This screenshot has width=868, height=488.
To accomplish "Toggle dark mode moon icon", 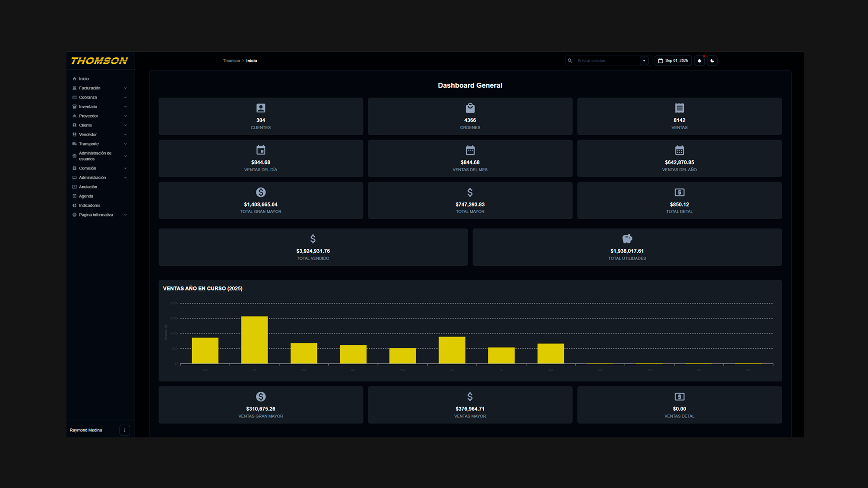I will (712, 61).
